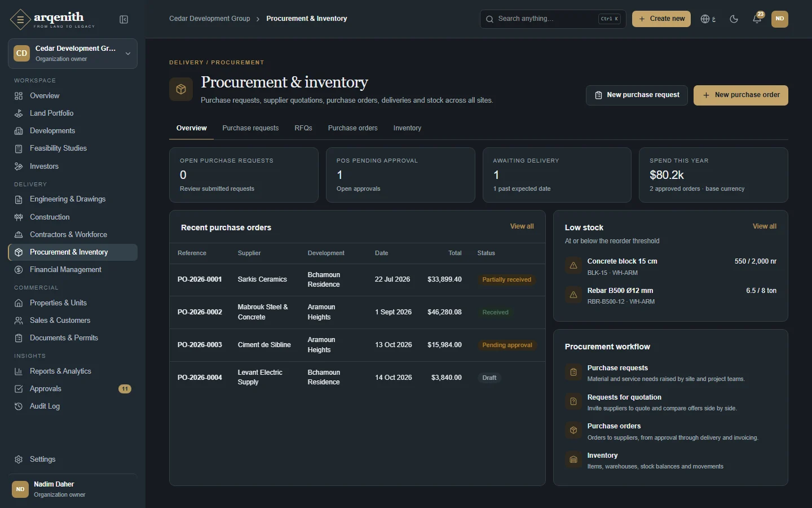812x508 pixels.
Task: Switch to Purchase orders tab
Action: pos(353,128)
